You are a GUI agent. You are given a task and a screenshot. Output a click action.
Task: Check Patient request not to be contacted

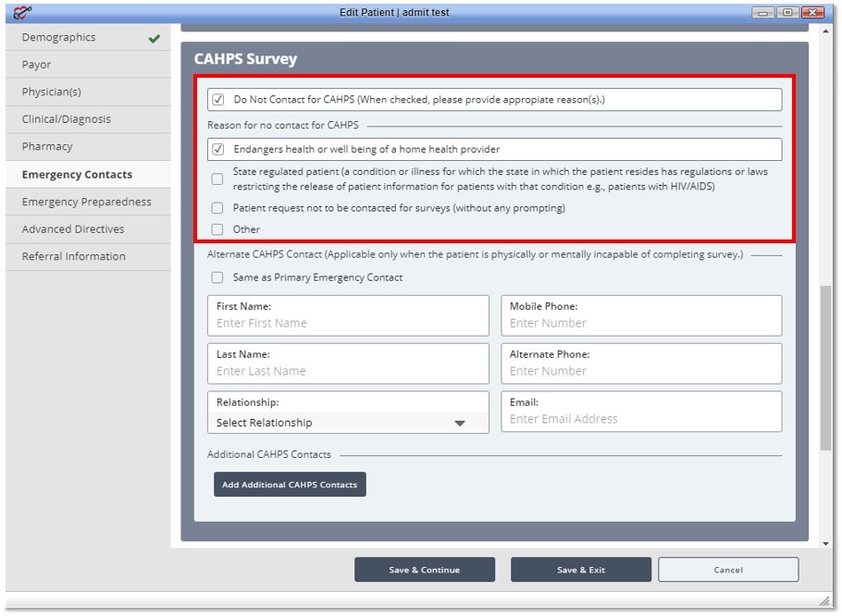[217, 208]
